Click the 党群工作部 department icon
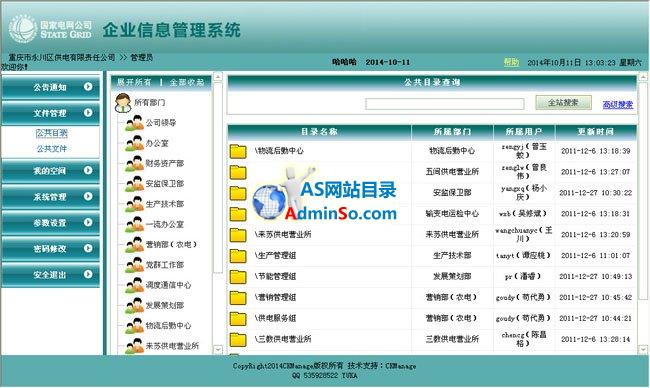The width and height of the screenshot is (650, 388). (134, 265)
